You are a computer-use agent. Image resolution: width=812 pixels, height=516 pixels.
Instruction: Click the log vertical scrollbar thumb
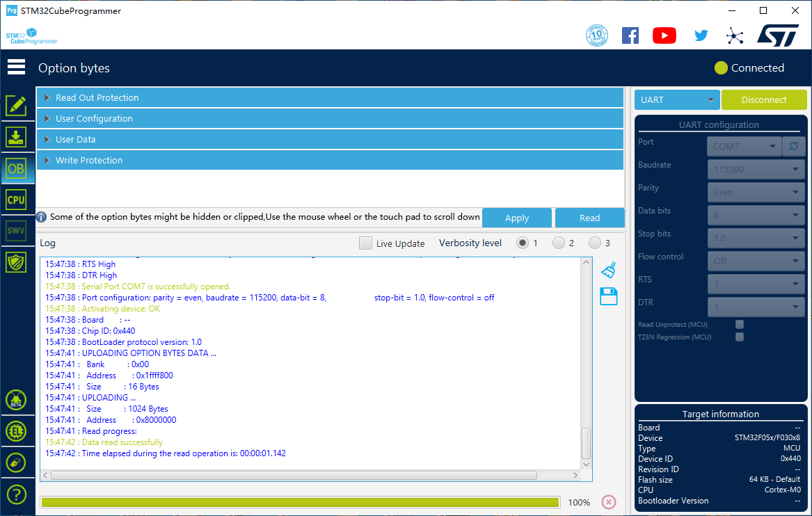(x=587, y=443)
